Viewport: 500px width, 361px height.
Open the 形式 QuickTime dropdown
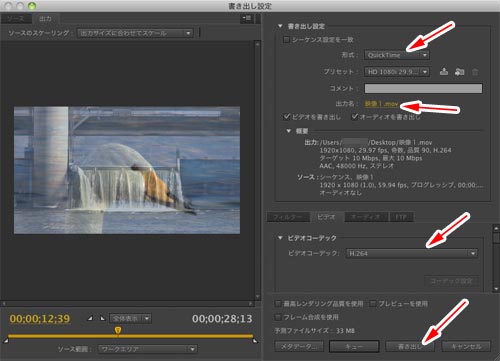coord(397,55)
